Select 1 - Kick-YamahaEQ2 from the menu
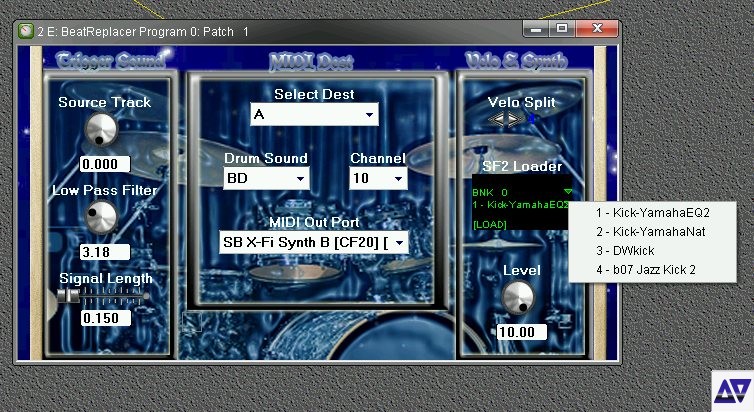The height and width of the screenshot is (412, 754). click(652, 213)
